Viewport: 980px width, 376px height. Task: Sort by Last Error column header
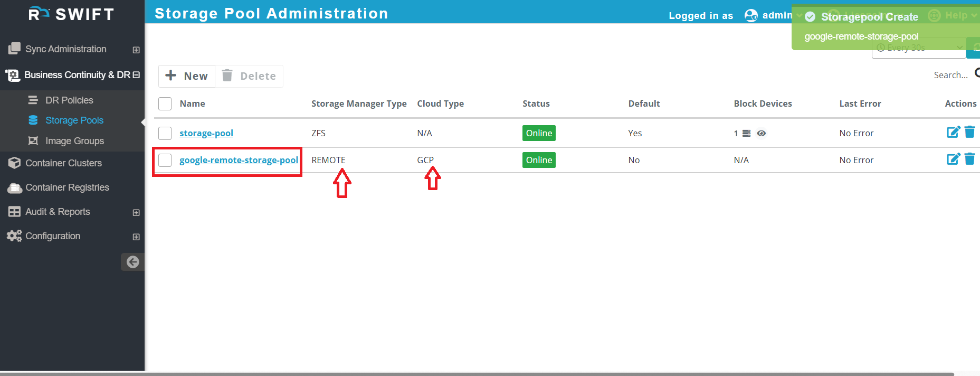[860, 104]
